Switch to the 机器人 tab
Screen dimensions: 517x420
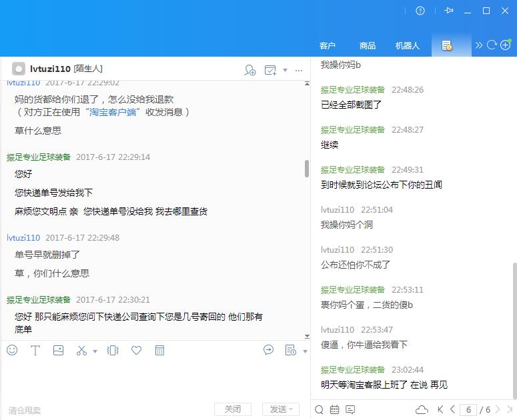click(x=407, y=45)
